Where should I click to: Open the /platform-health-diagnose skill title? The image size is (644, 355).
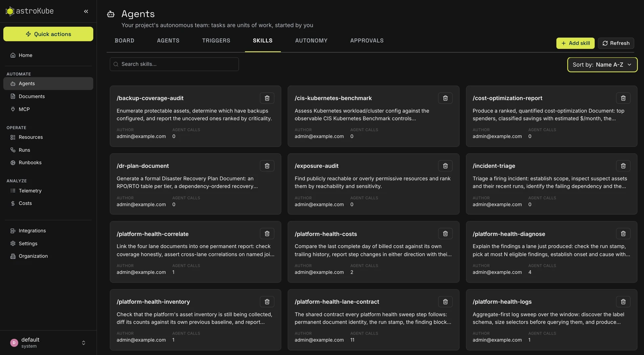tap(509, 234)
